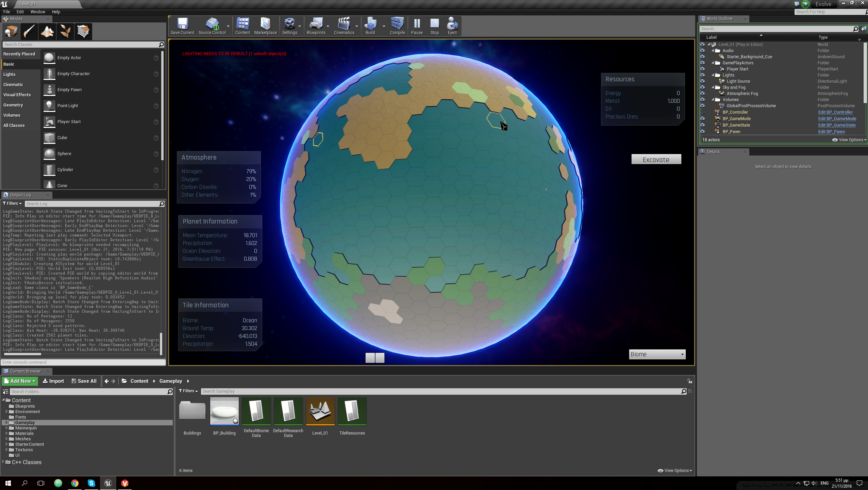
Task: Open the Biome view dropdown
Action: coord(657,354)
